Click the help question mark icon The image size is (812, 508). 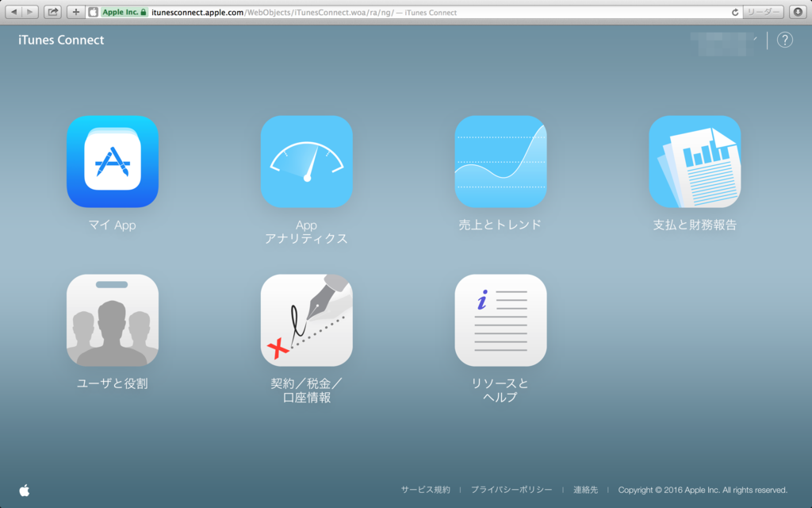[784, 40]
